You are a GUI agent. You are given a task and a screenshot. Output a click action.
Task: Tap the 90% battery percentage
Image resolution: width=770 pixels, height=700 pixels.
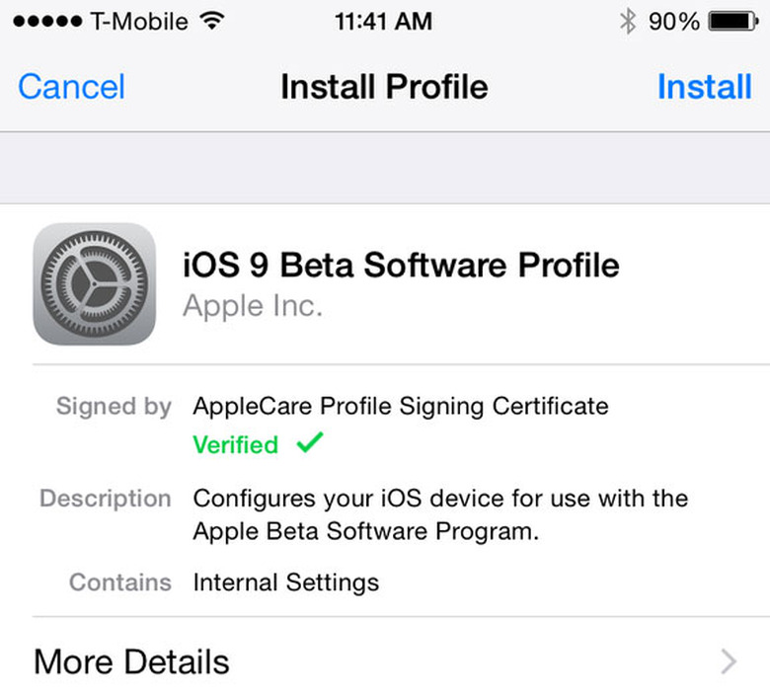674,22
